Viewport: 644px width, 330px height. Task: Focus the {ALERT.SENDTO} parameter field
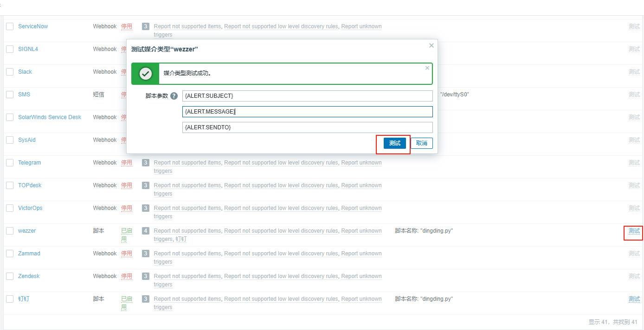pyautogui.click(x=308, y=127)
